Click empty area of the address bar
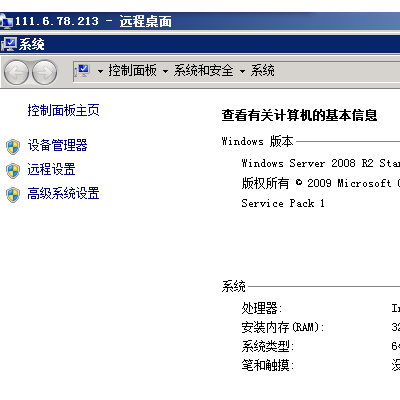400x400 pixels. 337,71
